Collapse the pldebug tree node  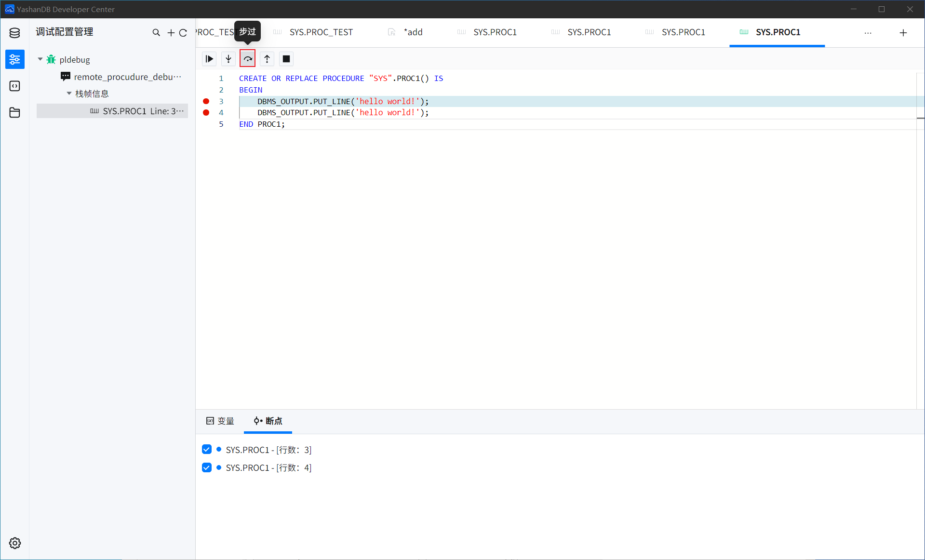click(x=40, y=59)
